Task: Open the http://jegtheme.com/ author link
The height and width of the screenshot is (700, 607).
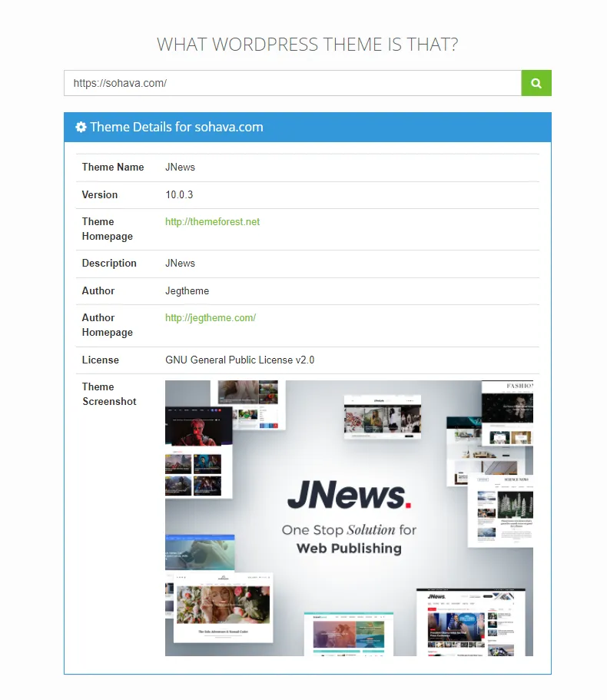Action: [211, 318]
